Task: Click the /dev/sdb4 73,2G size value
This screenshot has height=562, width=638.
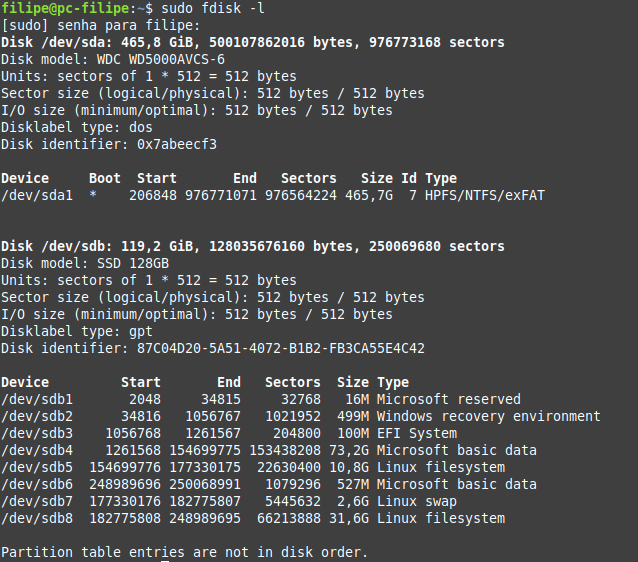Action: (x=349, y=450)
